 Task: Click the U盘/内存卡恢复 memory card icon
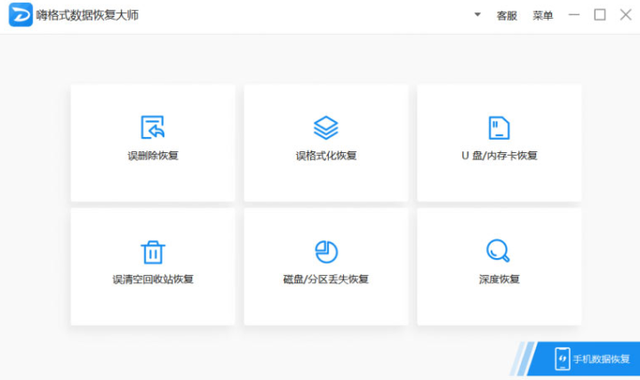[x=499, y=128]
